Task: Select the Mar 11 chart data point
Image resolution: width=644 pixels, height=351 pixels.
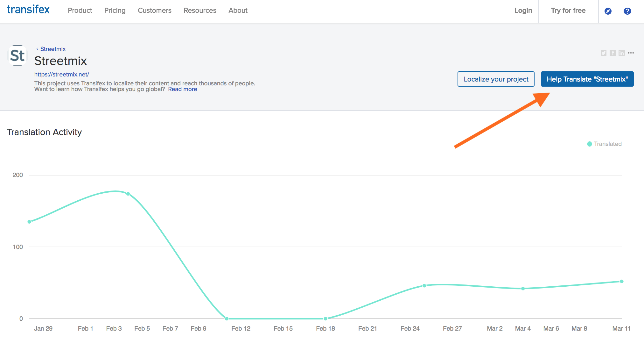Action: click(x=622, y=281)
